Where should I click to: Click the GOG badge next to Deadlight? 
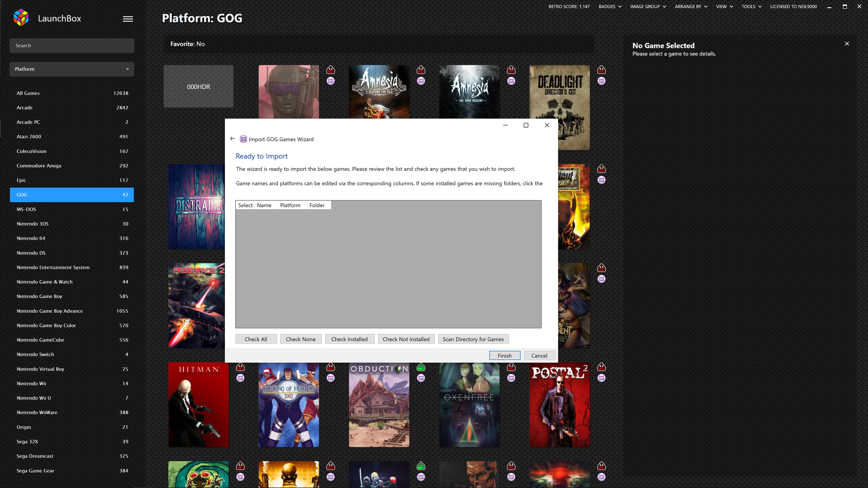(x=601, y=81)
